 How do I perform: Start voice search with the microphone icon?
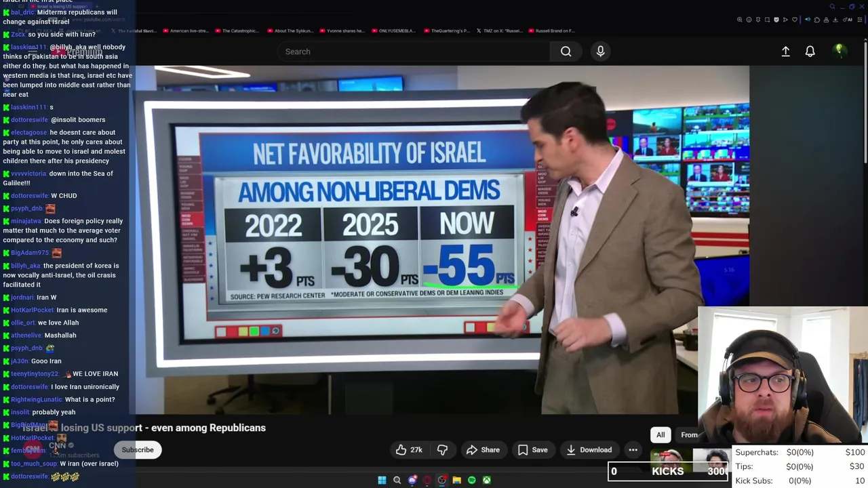600,52
